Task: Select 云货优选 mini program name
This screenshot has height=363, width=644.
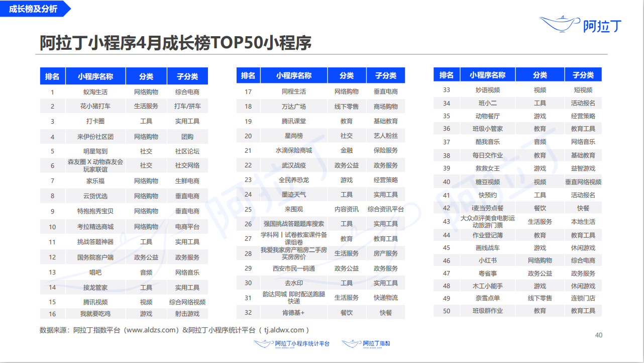Action: (x=95, y=196)
